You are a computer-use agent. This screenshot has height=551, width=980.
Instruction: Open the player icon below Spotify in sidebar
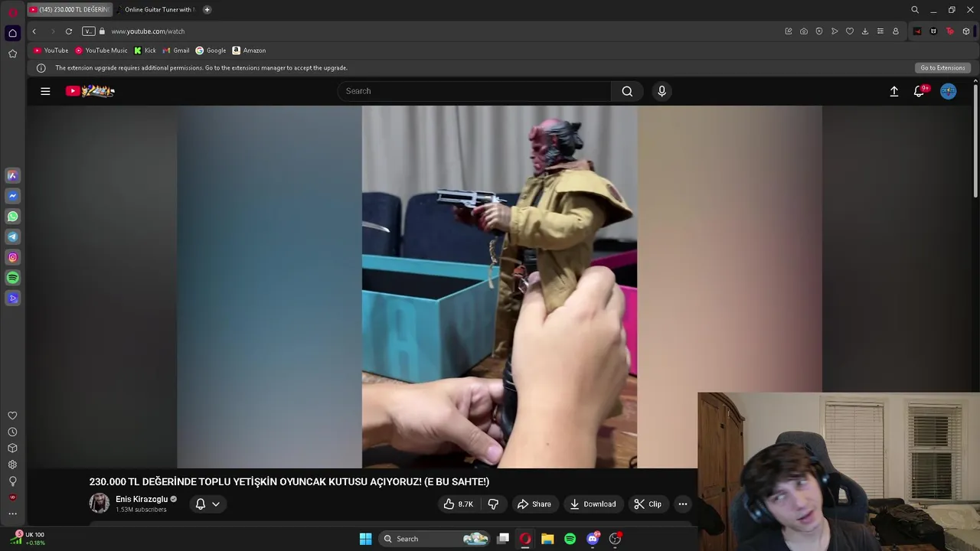(12, 298)
